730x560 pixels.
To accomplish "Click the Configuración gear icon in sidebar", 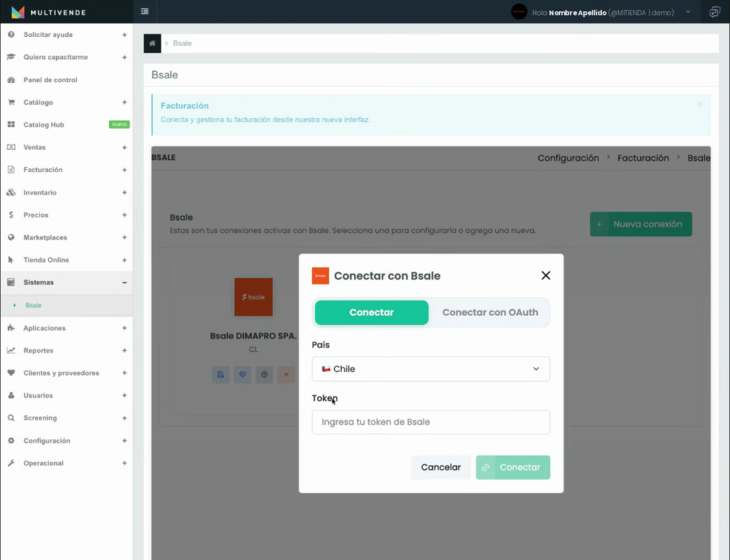I will click(x=11, y=441).
